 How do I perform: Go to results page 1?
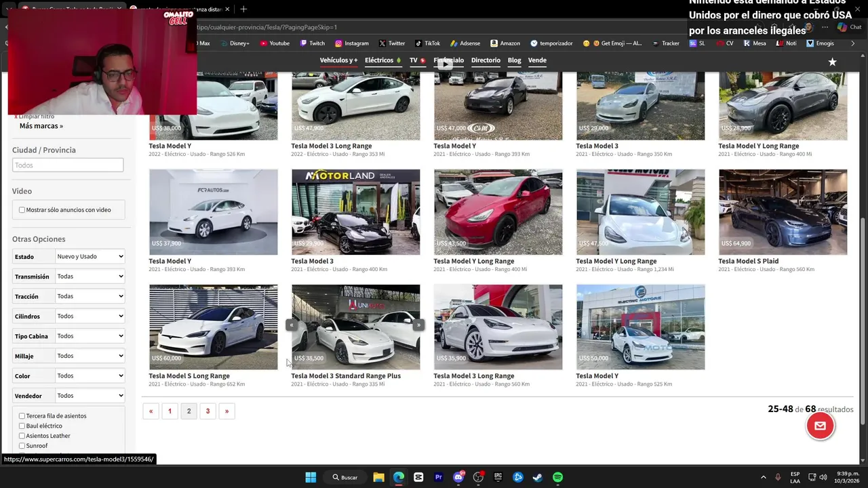[x=170, y=411]
